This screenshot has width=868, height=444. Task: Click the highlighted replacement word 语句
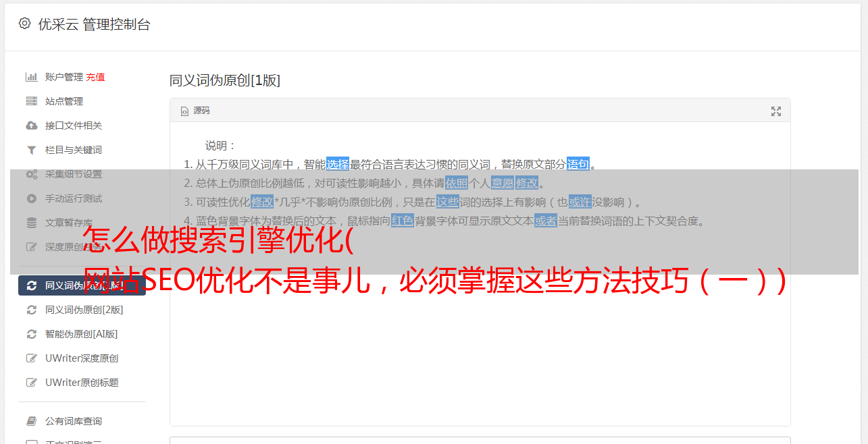pyautogui.click(x=578, y=164)
